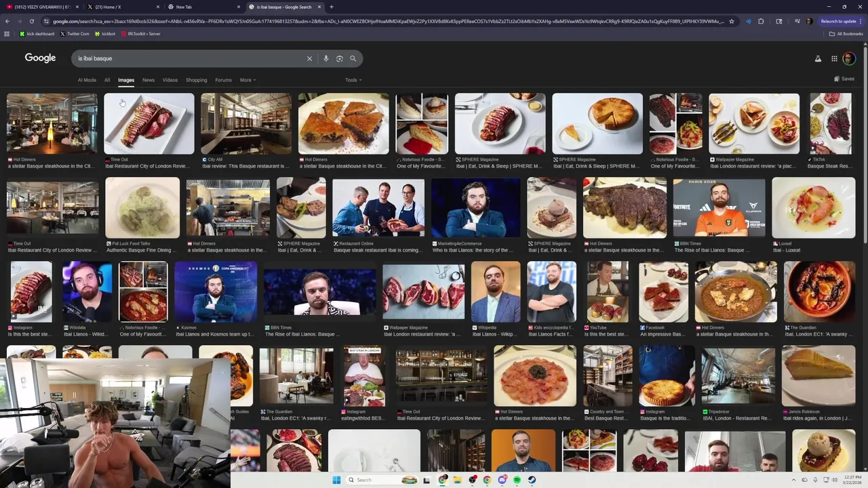Screen dimensions: 868x488
Task: Expand the Tools dropdown
Action: 353,80
